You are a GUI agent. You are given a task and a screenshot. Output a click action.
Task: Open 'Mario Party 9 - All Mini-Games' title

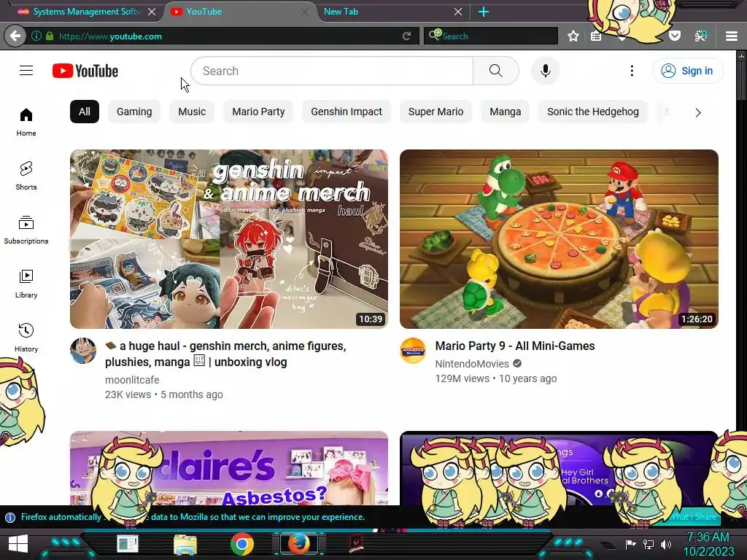pyautogui.click(x=515, y=346)
